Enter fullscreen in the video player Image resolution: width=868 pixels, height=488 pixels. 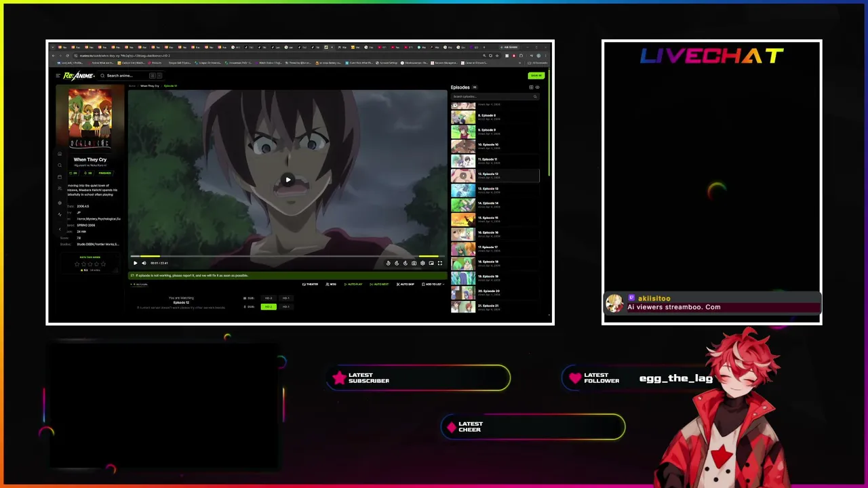coord(439,263)
